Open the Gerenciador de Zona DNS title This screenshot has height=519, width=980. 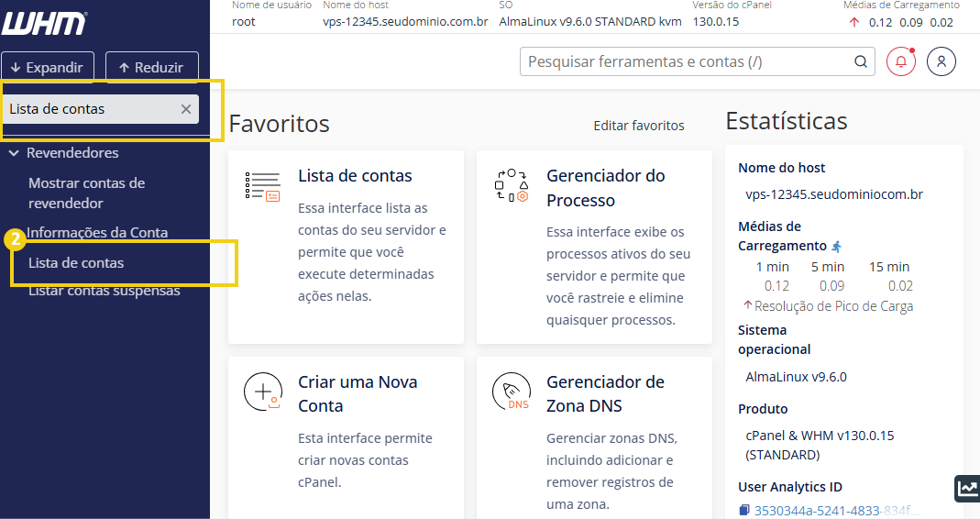point(605,393)
